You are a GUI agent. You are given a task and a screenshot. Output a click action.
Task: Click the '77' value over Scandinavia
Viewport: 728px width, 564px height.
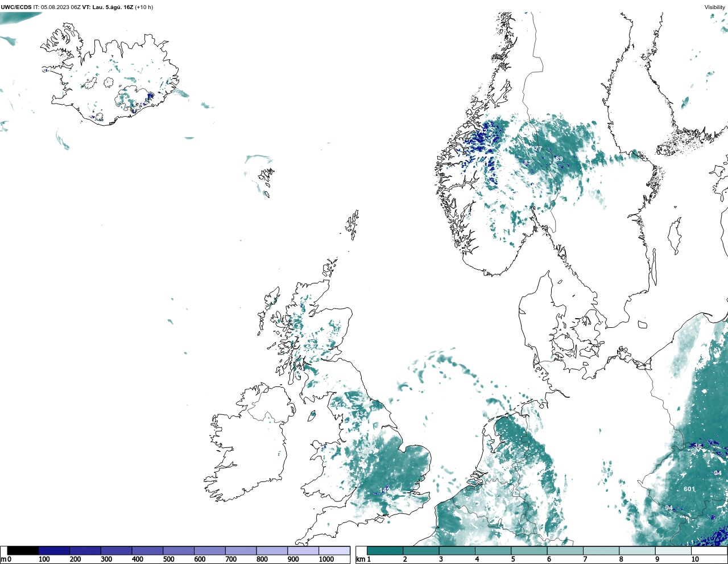pos(538,149)
